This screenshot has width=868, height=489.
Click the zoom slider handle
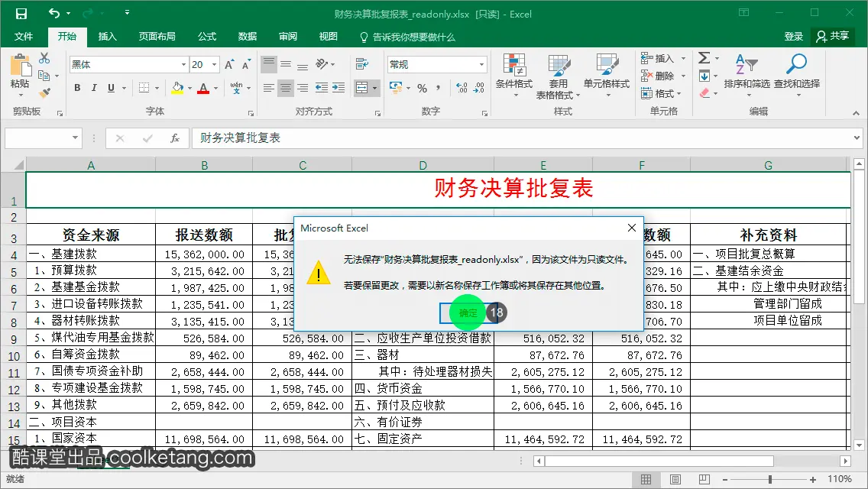(x=770, y=479)
